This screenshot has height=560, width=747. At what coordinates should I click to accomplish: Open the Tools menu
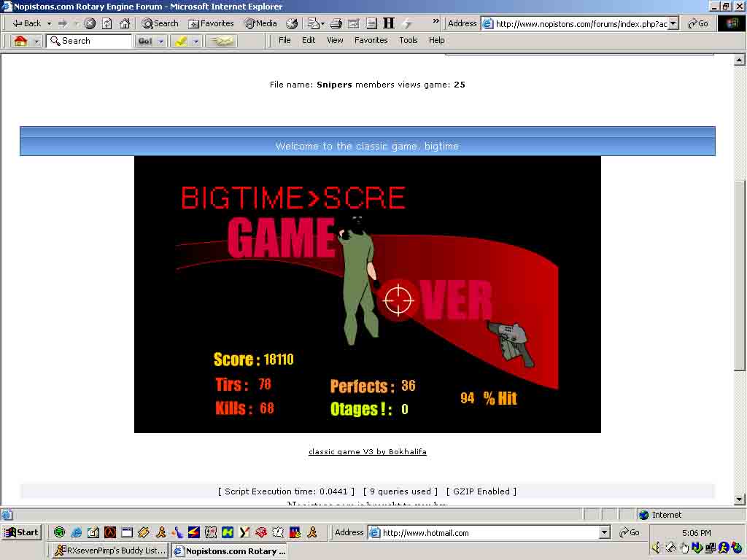(408, 40)
